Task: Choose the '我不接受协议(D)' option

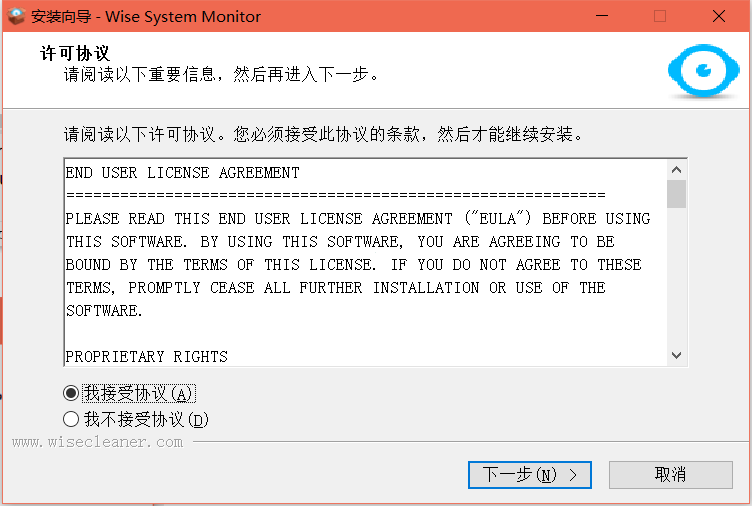Action: (x=71, y=419)
